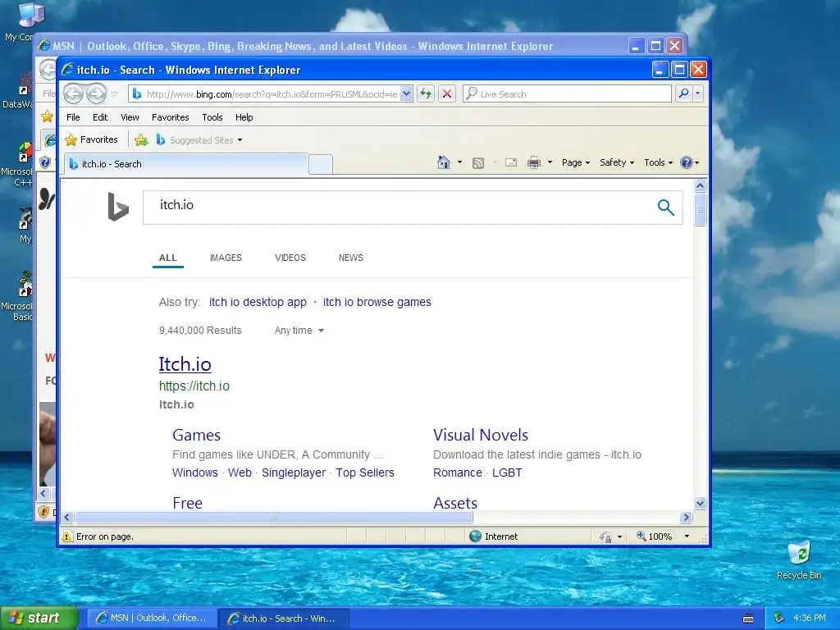Screen dimensions: 840x630
Task: Open the Help menu
Action: click(244, 117)
